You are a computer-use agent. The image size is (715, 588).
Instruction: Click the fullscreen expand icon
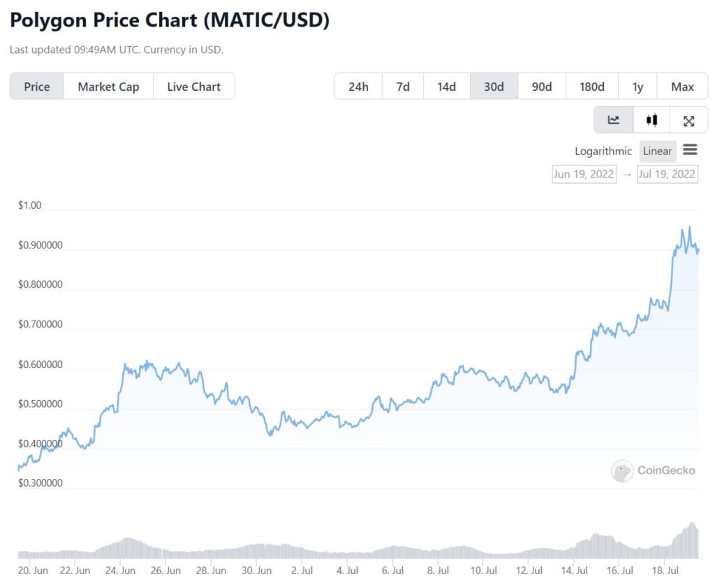(x=688, y=121)
